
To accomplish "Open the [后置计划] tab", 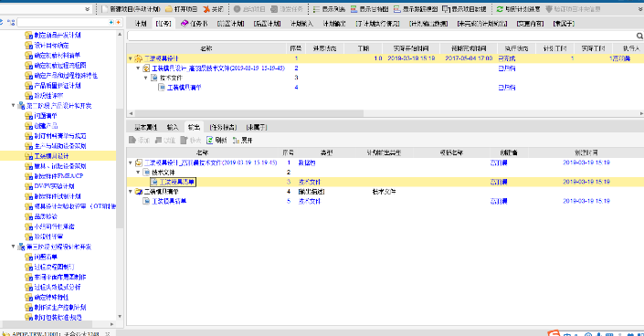I will coord(268,24).
